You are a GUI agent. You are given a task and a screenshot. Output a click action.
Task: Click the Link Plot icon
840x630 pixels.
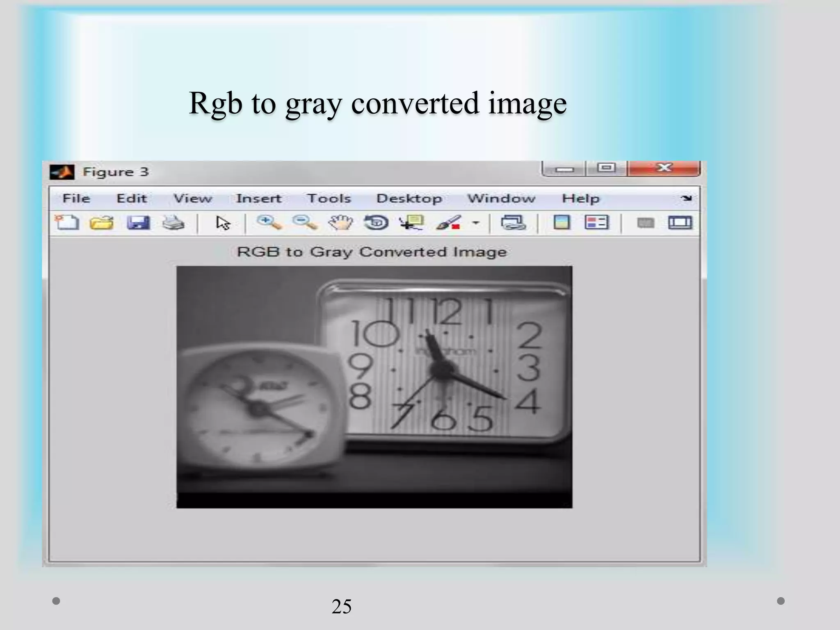(513, 223)
